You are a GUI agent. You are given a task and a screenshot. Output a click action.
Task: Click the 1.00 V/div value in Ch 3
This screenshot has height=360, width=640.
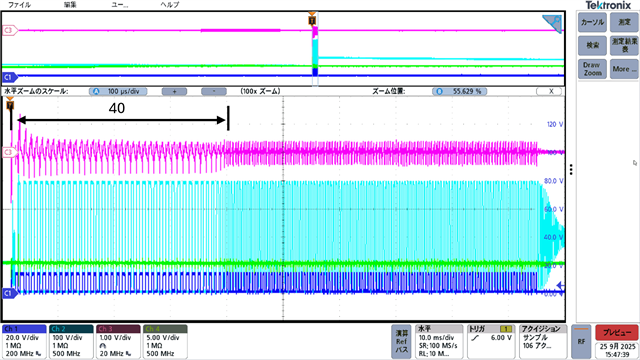coord(116,338)
